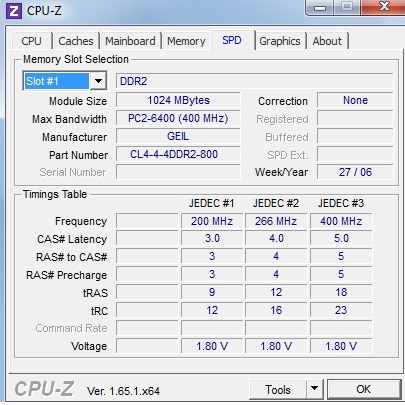The height and width of the screenshot is (405, 405).
Task: Close the CPU-Z window
Action: point(385,7)
